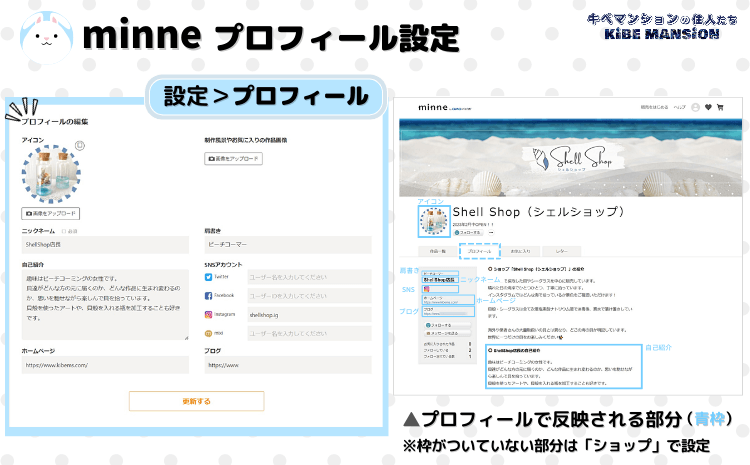Click the Shell Shop banner logo image
Image resolution: width=750 pixels, height=465 pixels.
click(574, 159)
